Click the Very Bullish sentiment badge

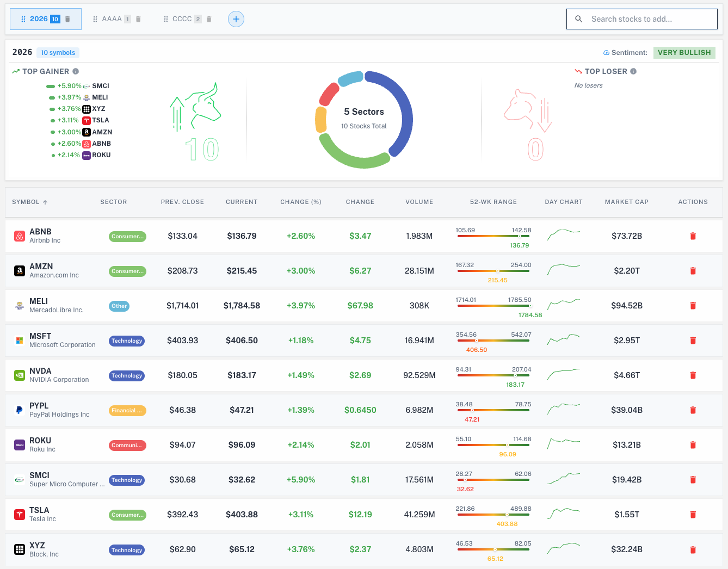[684, 53]
